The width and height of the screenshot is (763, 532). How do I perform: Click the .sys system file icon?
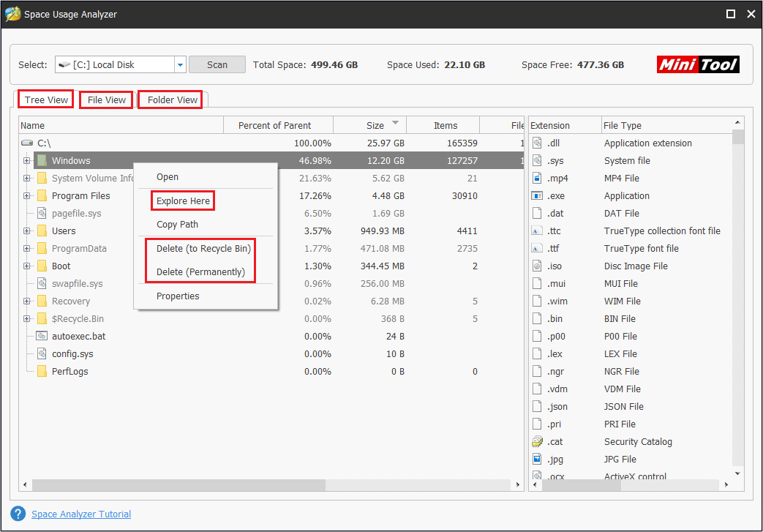(x=537, y=160)
